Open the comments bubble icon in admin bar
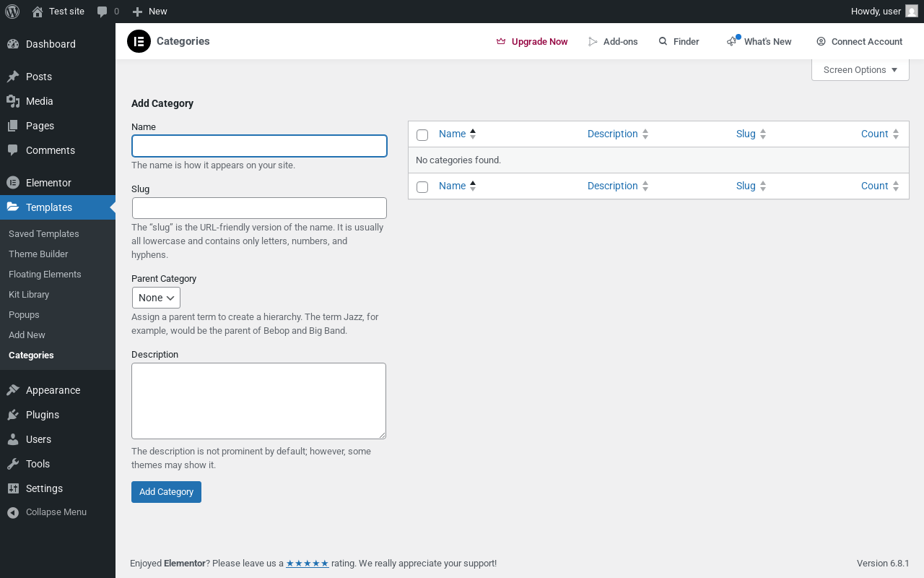This screenshot has height=578, width=924. (x=102, y=12)
